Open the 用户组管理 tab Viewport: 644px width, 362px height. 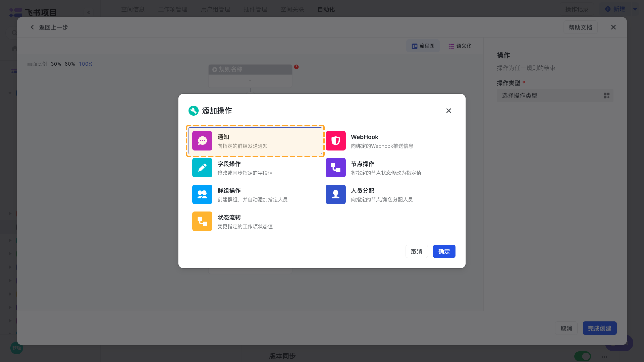(x=215, y=9)
